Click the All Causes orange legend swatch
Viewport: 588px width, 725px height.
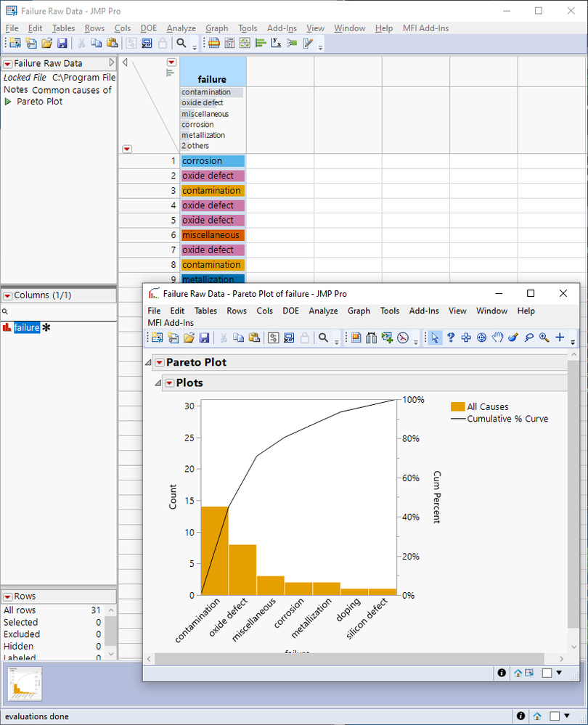(x=457, y=407)
